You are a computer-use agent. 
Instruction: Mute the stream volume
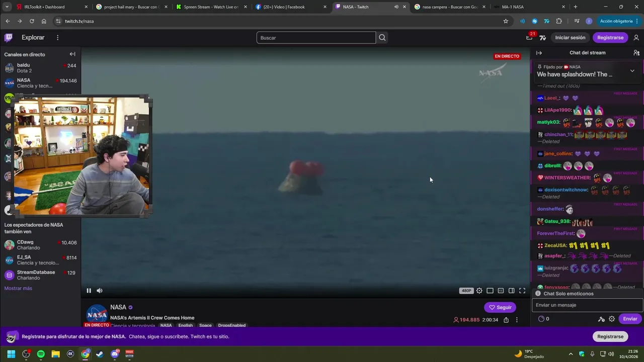coord(100,291)
